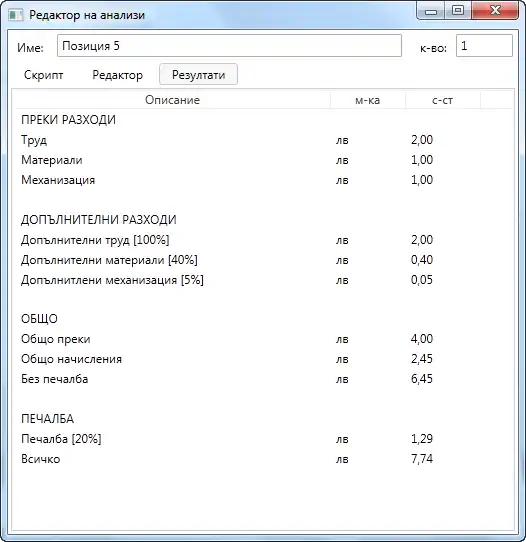Screen dimensions: 526x542
Task: Switch to the Скрипт tab
Action: (44, 75)
